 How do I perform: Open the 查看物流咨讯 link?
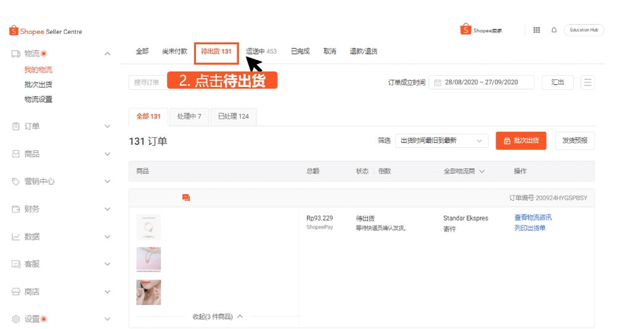tap(533, 217)
